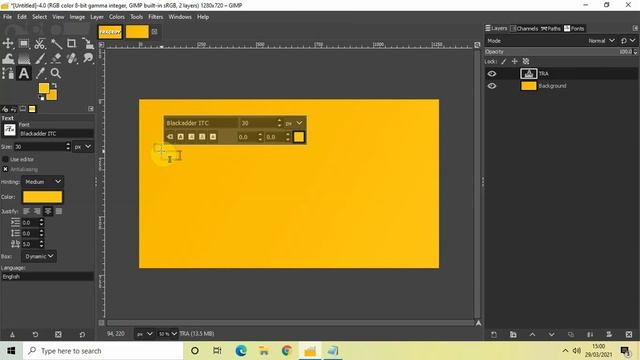The height and width of the screenshot is (360, 640).
Task: Open the Tool Options panel tab menu
Action: click(x=91, y=109)
